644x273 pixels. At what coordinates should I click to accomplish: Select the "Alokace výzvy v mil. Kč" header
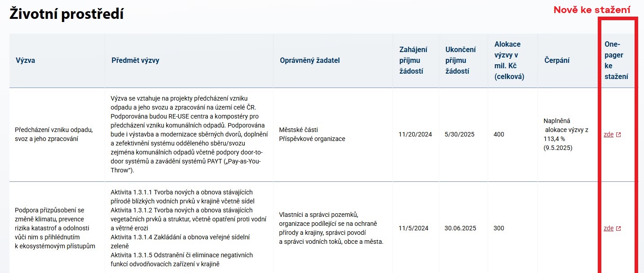[x=509, y=61]
